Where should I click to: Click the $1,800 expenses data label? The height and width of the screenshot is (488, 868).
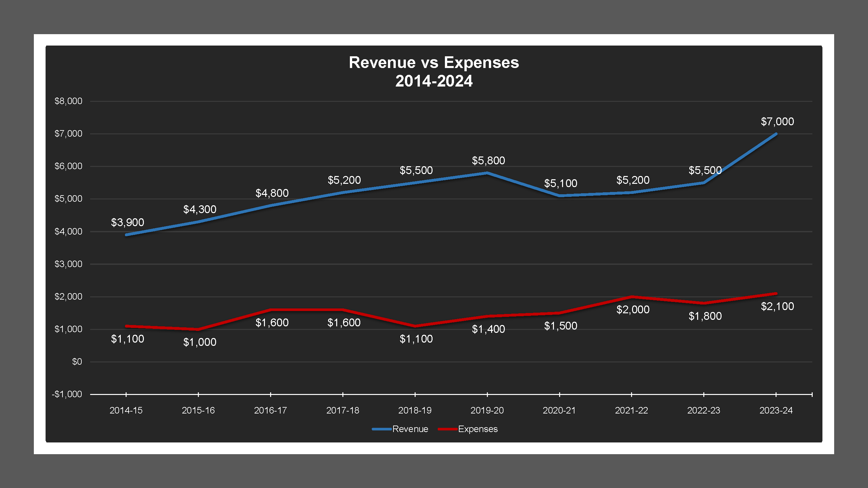705,316
